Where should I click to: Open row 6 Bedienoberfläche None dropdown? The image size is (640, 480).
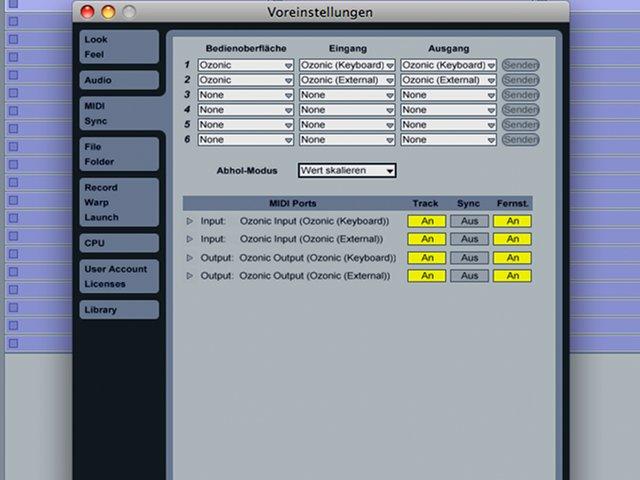pyautogui.click(x=246, y=140)
